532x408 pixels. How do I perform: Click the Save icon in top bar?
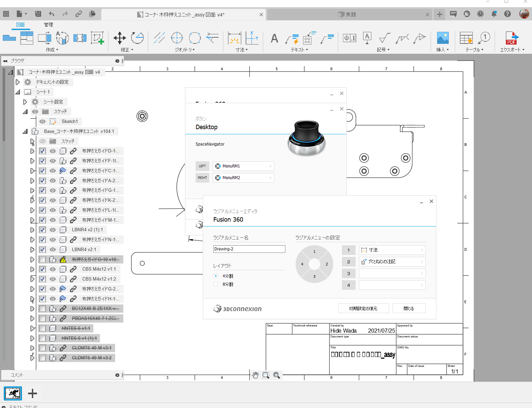point(38,14)
